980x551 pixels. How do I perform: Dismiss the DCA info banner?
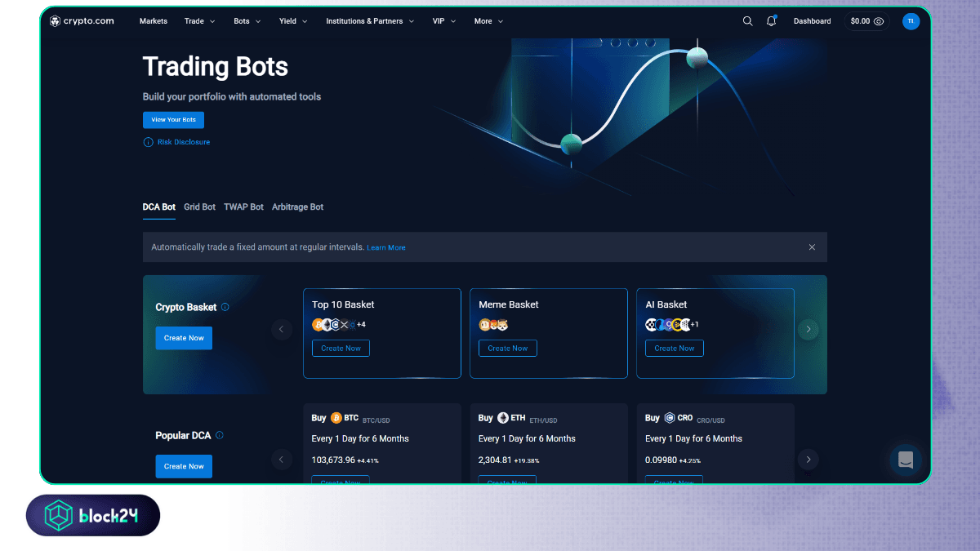(812, 247)
